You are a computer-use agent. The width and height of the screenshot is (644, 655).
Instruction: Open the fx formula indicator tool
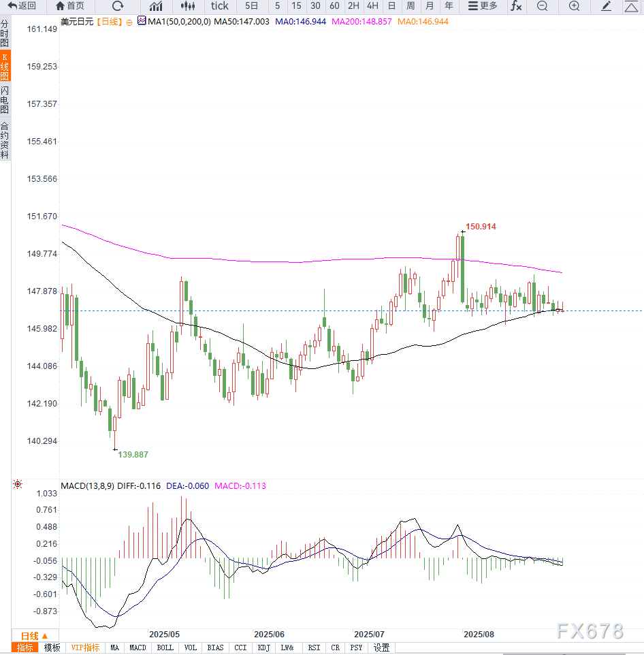coord(516,6)
